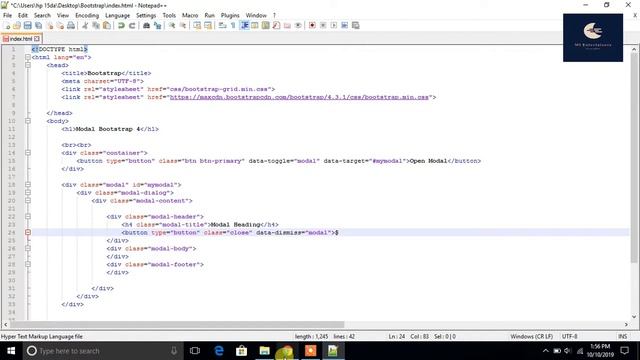This screenshot has width=640, height=360.
Task: Save the current recorded macro icon
Action: (356, 25)
